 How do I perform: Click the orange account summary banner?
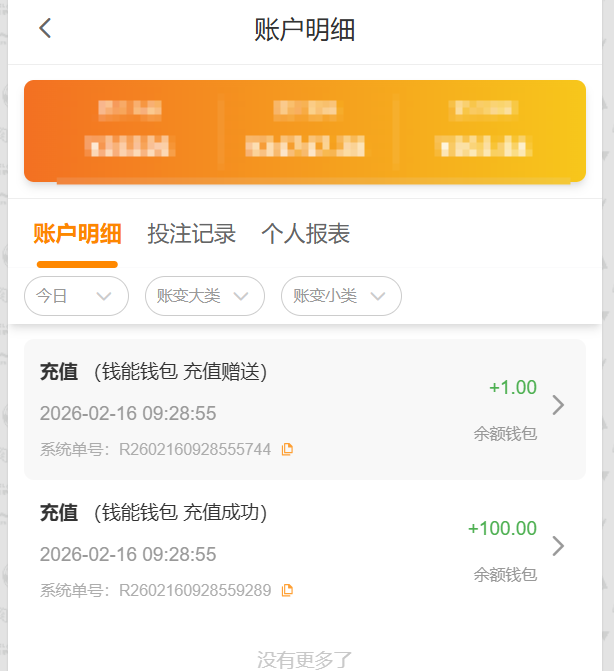click(305, 131)
